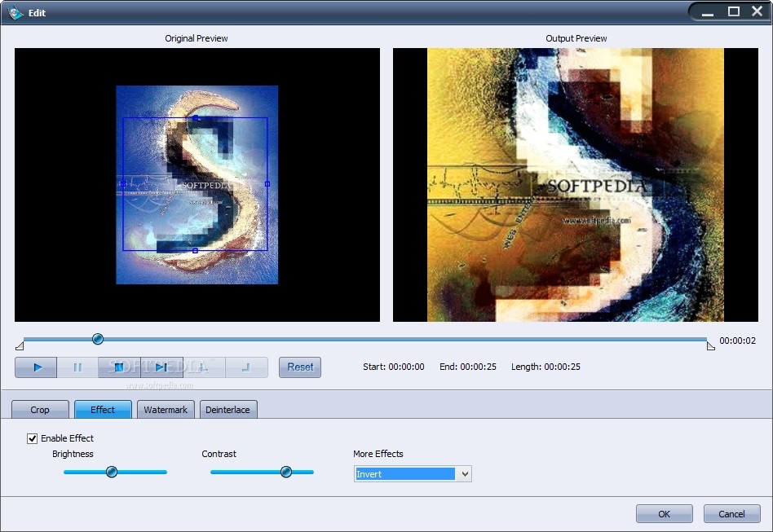Cancel the Edit dialog
This screenshot has height=532, width=773.
pos(731,514)
